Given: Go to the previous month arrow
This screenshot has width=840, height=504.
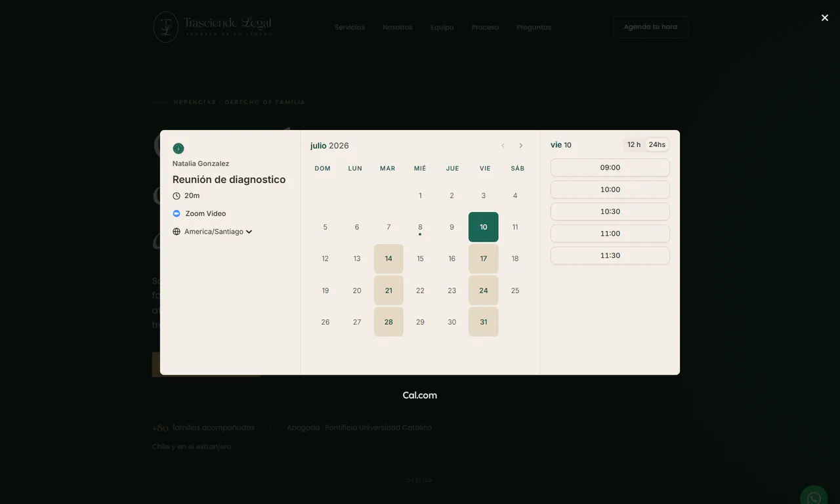Looking at the screenshot, I should 503,146.
